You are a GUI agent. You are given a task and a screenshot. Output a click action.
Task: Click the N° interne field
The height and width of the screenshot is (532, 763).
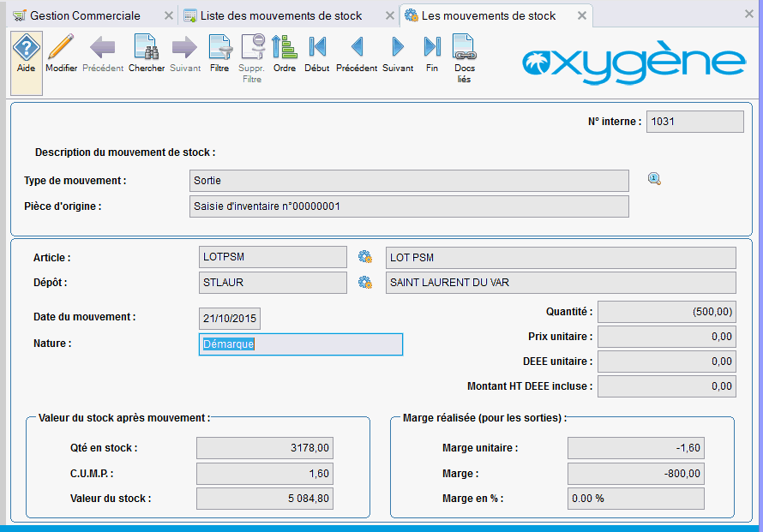click(694, 122)
